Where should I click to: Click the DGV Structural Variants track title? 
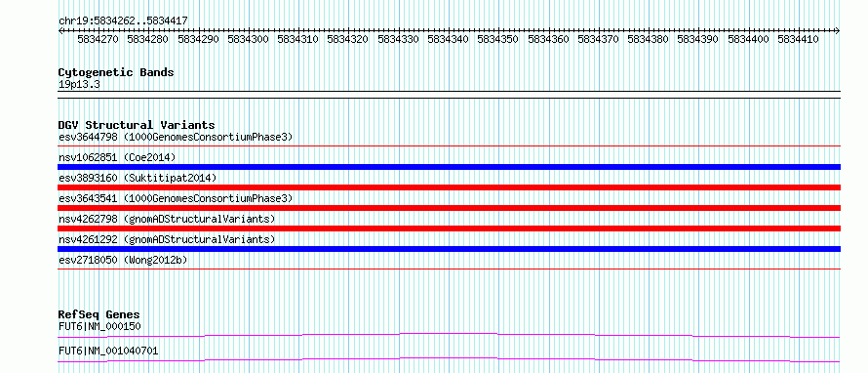(x=137, y=125)
